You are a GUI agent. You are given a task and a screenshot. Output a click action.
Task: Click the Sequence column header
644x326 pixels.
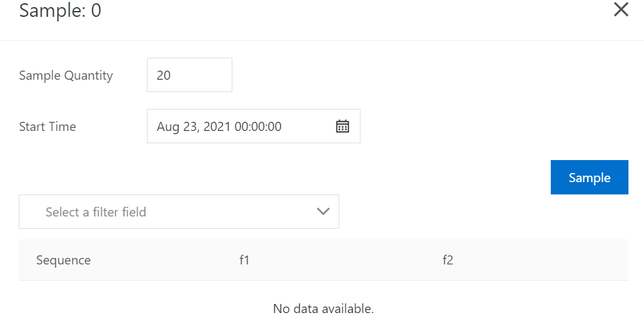tap(63, 261)
